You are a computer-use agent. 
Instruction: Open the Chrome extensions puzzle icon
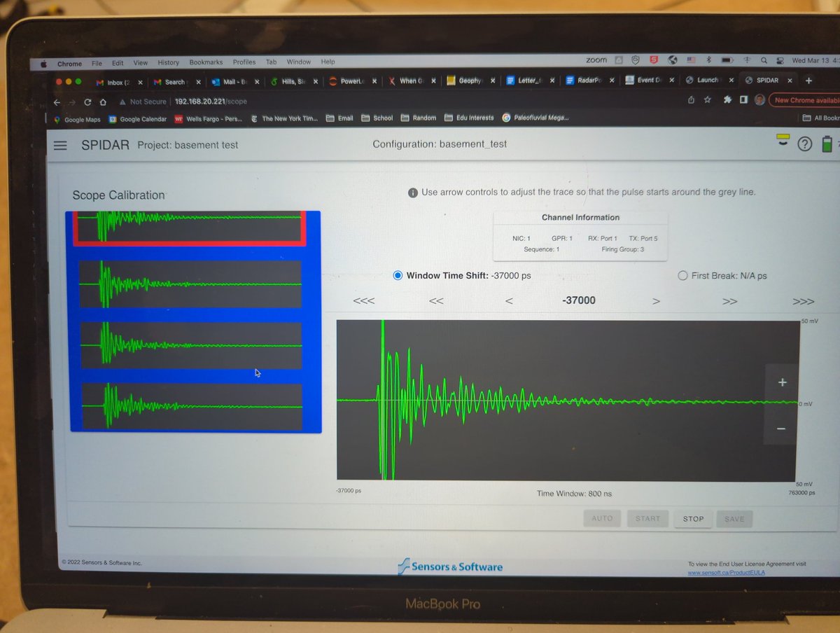pos(728,100)
